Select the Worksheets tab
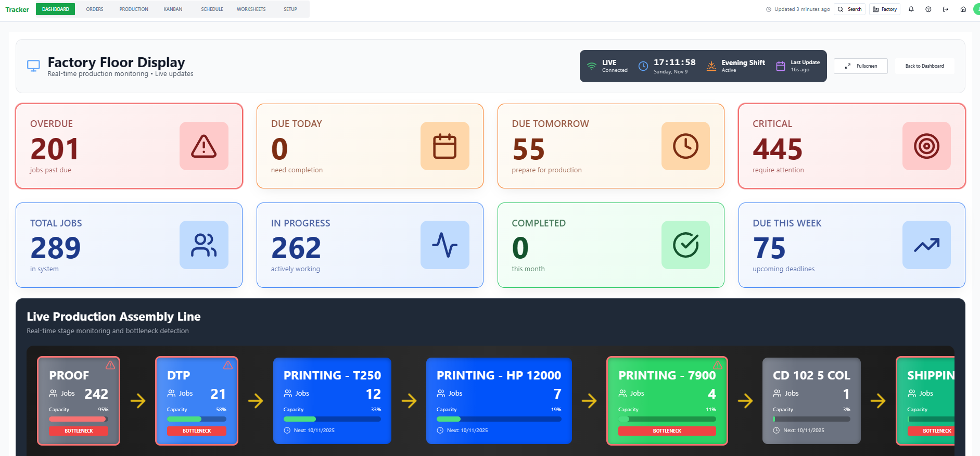The image size is (980, 456). (251, 9)
